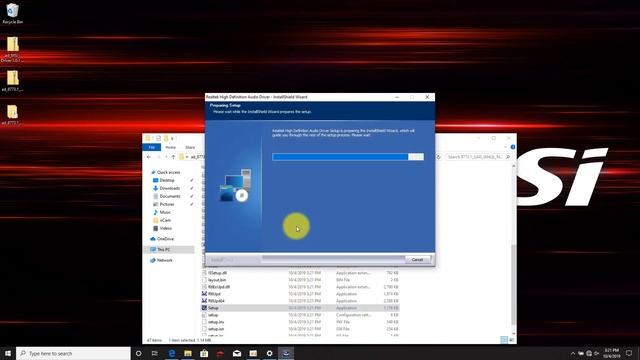Go up one folder level in File Explorer

point(173,157)
